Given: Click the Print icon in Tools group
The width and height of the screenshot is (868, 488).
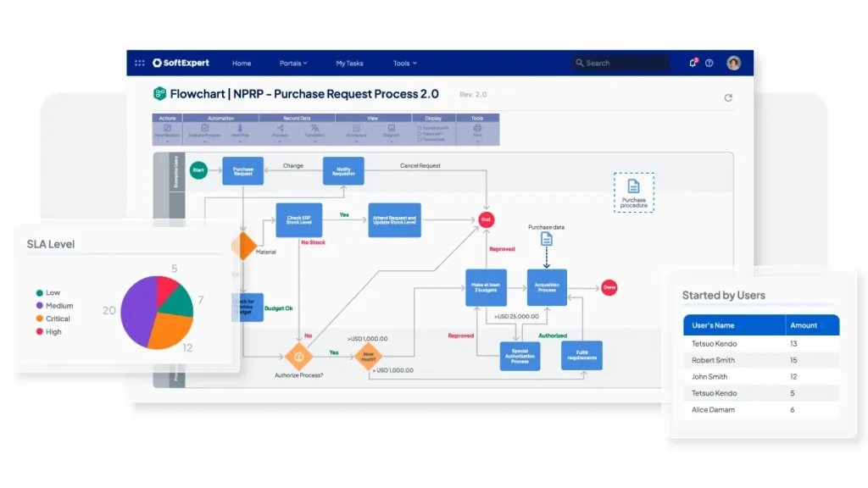Looking at the screenshot, I should point(477,128).
